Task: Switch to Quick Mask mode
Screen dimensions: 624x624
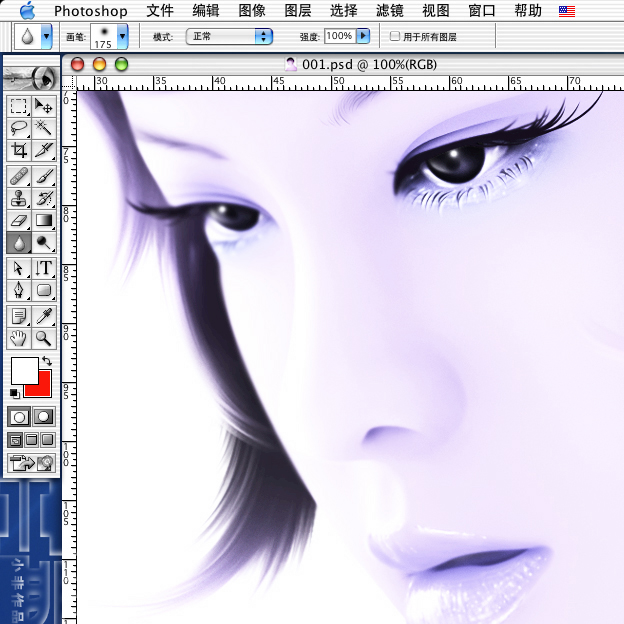Action: point(43,417)
